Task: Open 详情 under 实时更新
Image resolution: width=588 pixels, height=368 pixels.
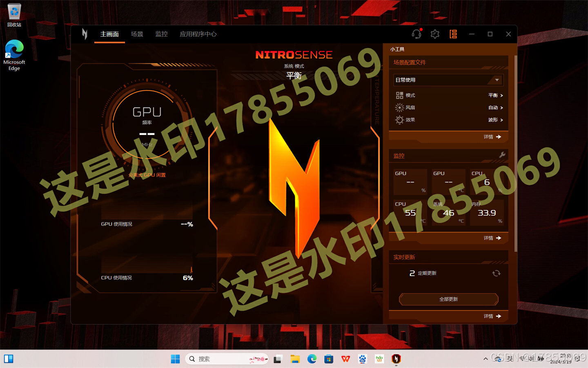Action: [x=492, y=316]
